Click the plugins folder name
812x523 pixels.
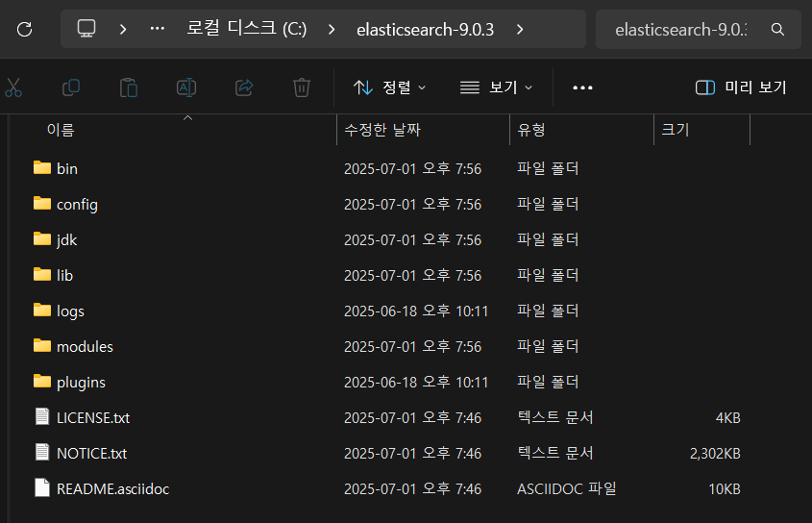pos(81,383)
